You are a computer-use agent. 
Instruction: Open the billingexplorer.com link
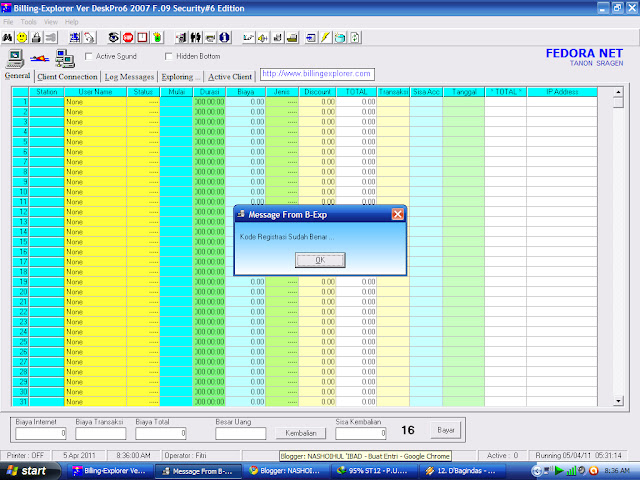pos(317,74)
